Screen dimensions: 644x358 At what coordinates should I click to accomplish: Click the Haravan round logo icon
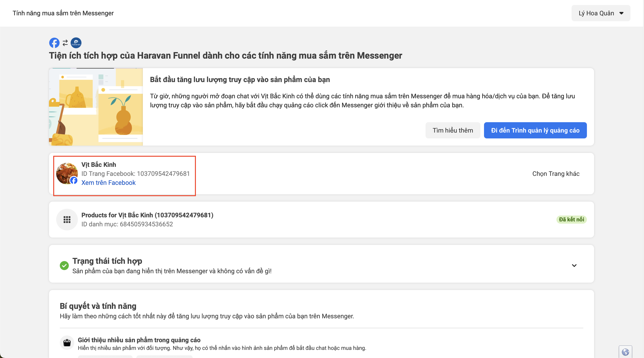pos(76,43)
